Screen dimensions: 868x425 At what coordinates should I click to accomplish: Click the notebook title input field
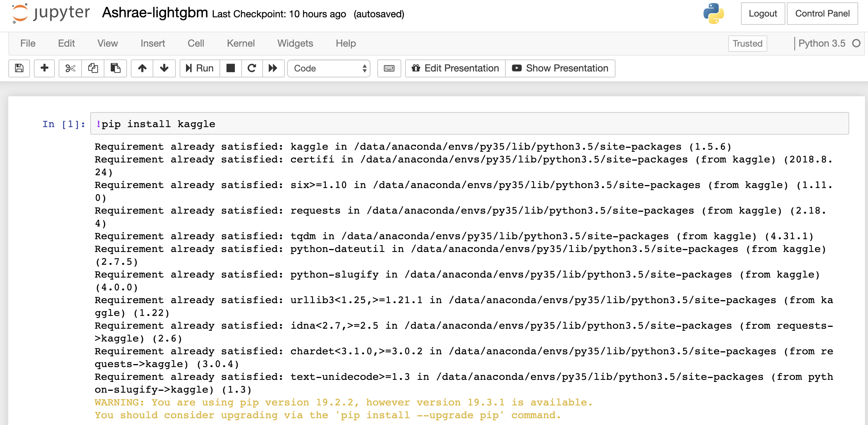point(156,13)
